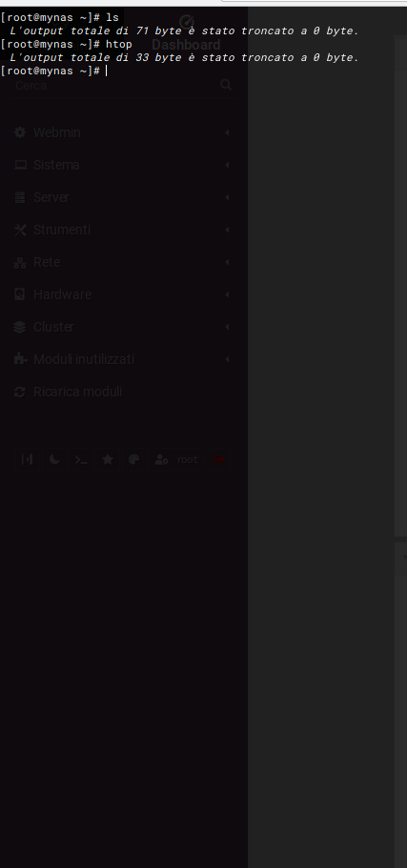Click the Sistema laptop icon
Screen dimensions: 407x868
click(x=20, y=165)
